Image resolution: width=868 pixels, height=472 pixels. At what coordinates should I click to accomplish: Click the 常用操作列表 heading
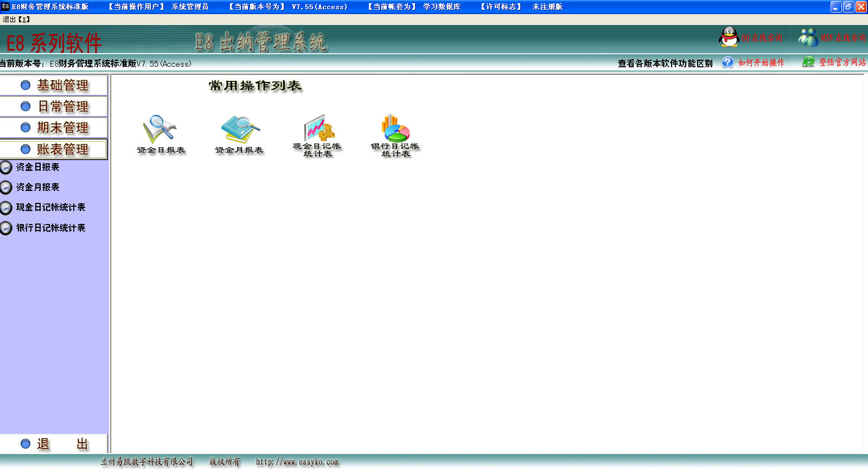click(x=255, y=86)
